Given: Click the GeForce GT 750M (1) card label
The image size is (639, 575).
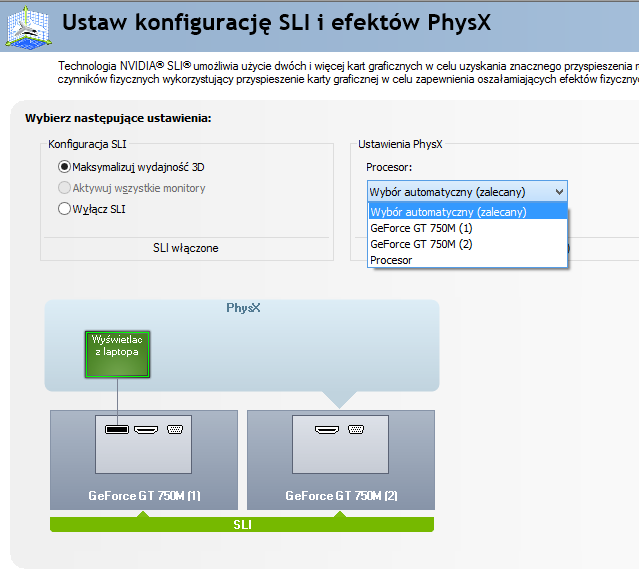Looking at the screenshot, I should coord(144,496).
